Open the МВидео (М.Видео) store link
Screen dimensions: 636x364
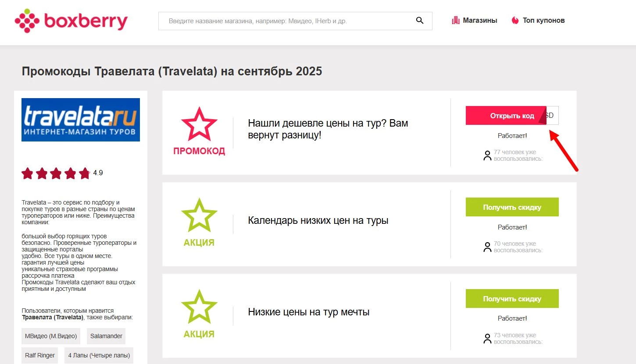[x=50, y=336]
